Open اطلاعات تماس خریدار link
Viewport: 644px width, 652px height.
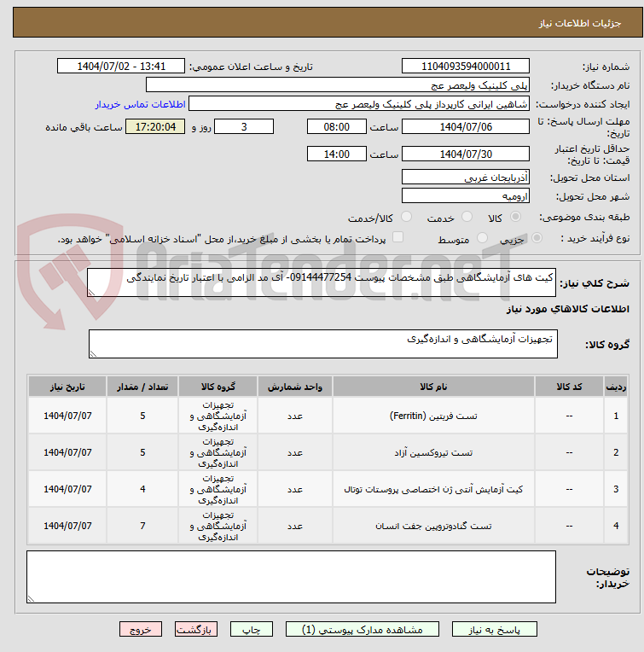click(x=140, y=104)
